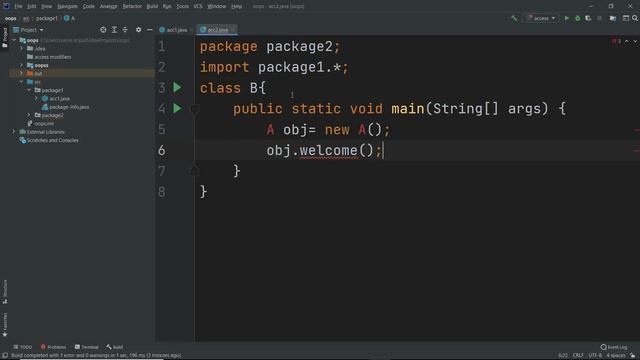The image size is (640, 360).
Task: Collapse the src folder
Action: coord(22,82)
